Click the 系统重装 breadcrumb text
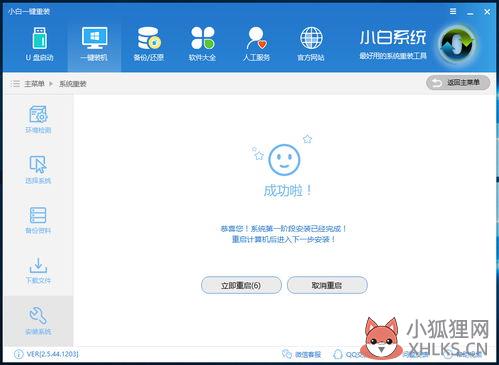The image size is (499, 365). [73, 84]
